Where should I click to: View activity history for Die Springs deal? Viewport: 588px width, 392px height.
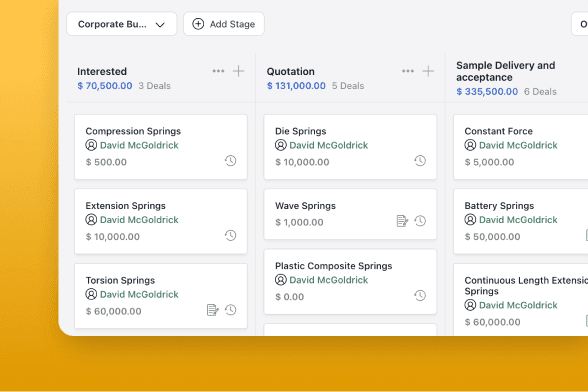coord(420,161)
